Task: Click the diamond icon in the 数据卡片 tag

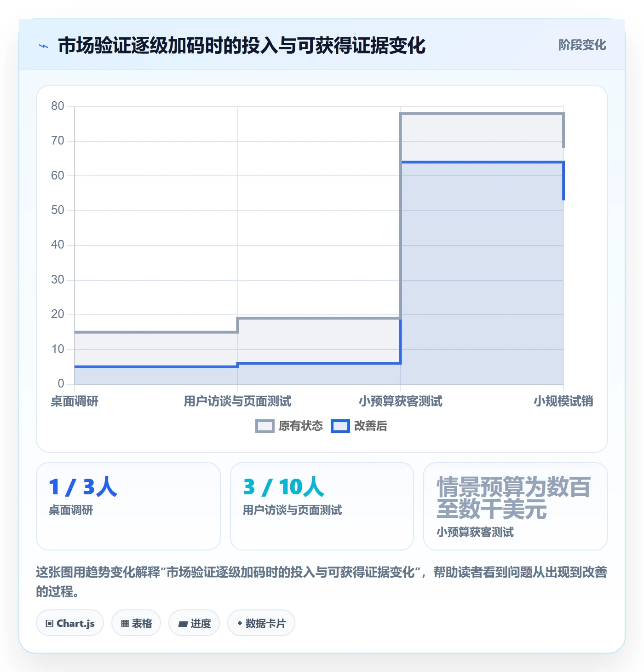Action: pos(240,623)
